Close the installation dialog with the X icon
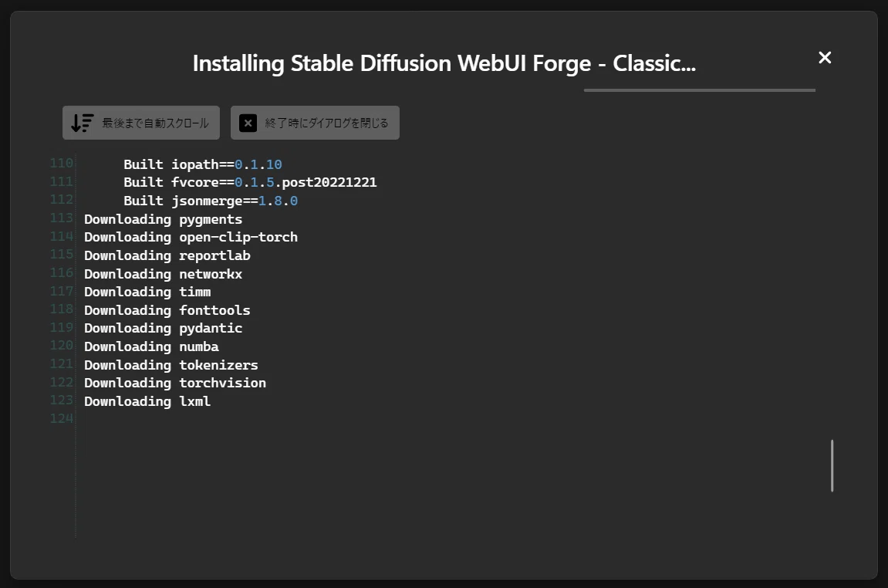This screenshot has width=888, height=588. point(825,58)
